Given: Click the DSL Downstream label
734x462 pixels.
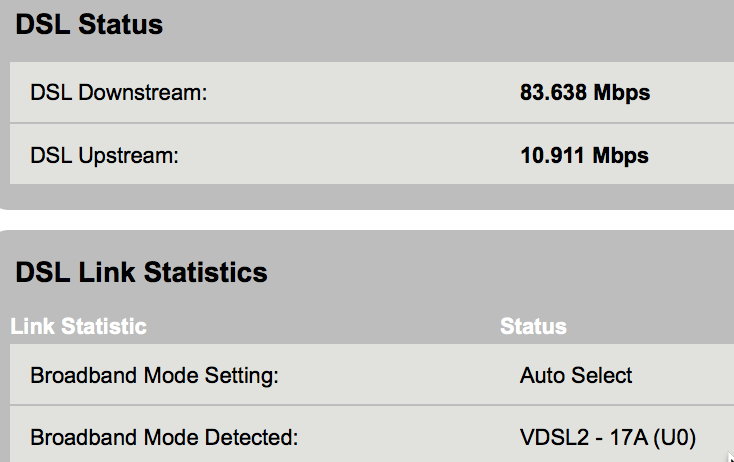Looking at the screenshot, I should pyautogui.click(x=118, y=94).
